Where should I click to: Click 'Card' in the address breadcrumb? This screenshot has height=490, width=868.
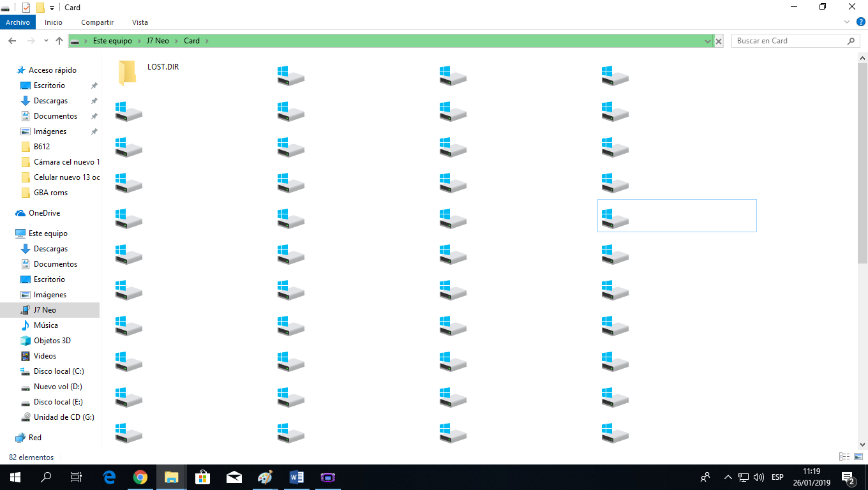tap(191, 41)
